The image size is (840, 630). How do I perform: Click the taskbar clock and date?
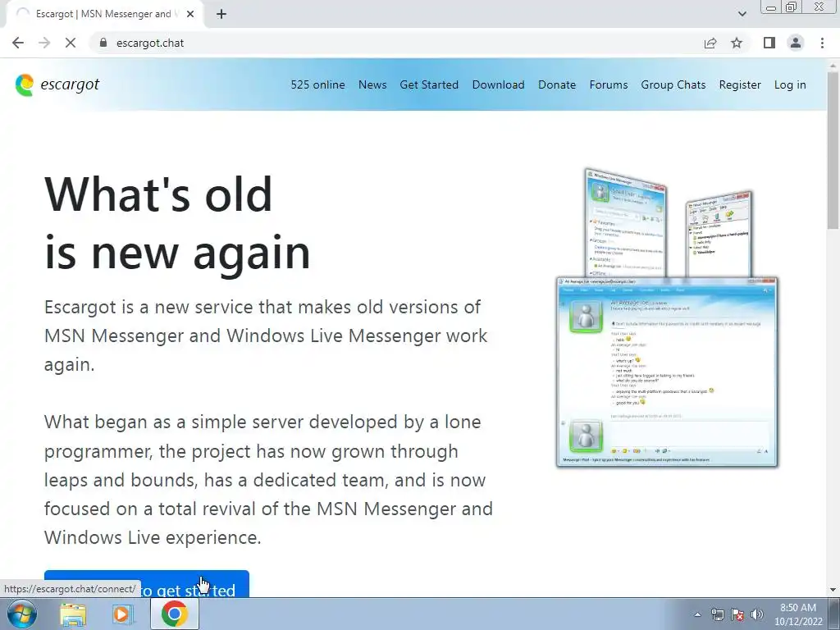coord(797,614)
